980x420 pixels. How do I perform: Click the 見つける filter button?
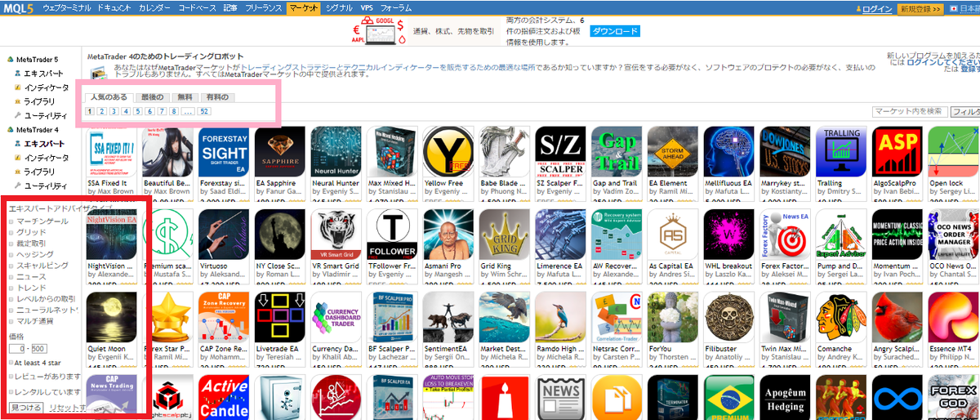click(25, 407)
